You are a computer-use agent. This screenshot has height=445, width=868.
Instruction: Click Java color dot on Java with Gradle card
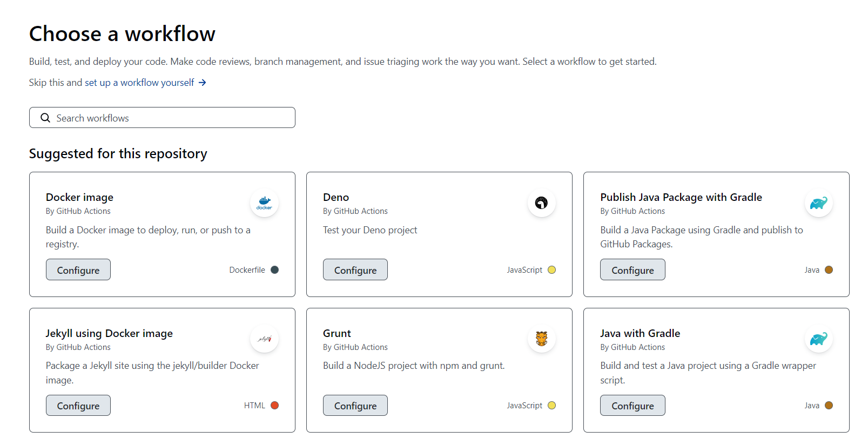(829, 406)
